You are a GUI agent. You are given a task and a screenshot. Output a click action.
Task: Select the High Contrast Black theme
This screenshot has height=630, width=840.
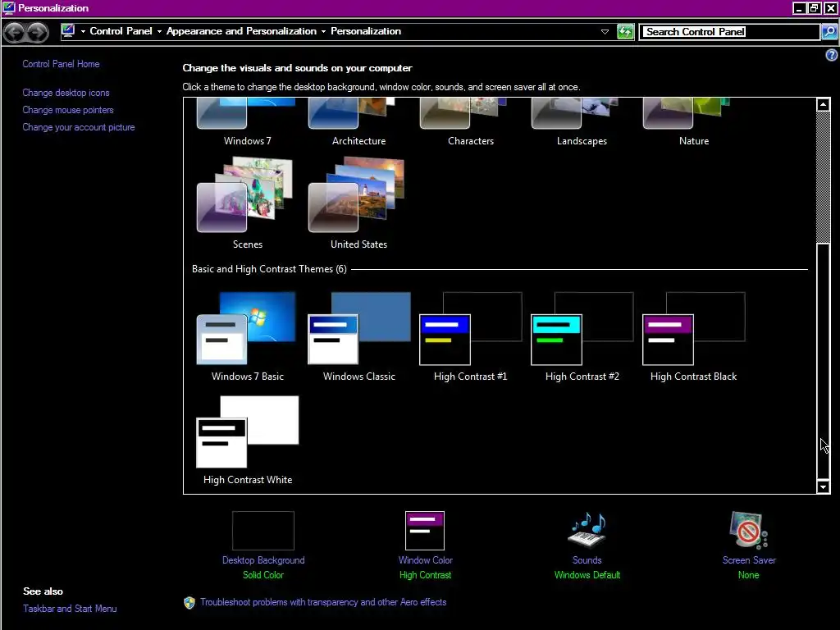click(693, 328)
